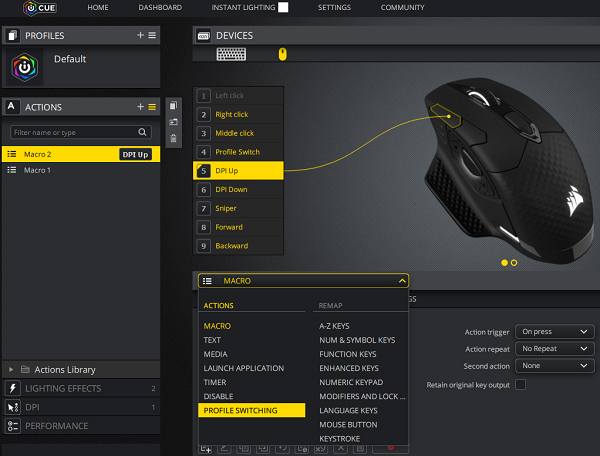This screenshot has width=600, height=456.
Task: Open the Community tab
Action: [x=402, y=8]
